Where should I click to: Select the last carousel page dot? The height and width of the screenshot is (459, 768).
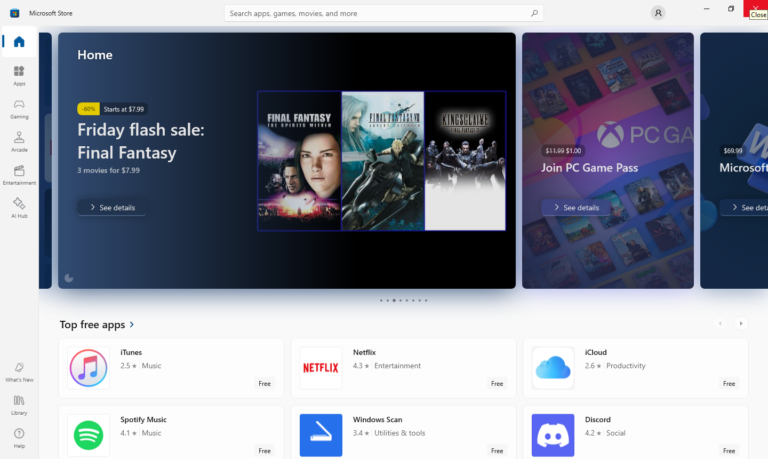(x=426, y=300)
